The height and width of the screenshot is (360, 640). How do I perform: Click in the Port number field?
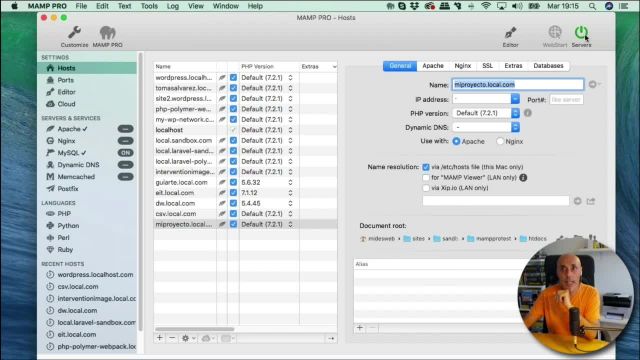point(566,99)
